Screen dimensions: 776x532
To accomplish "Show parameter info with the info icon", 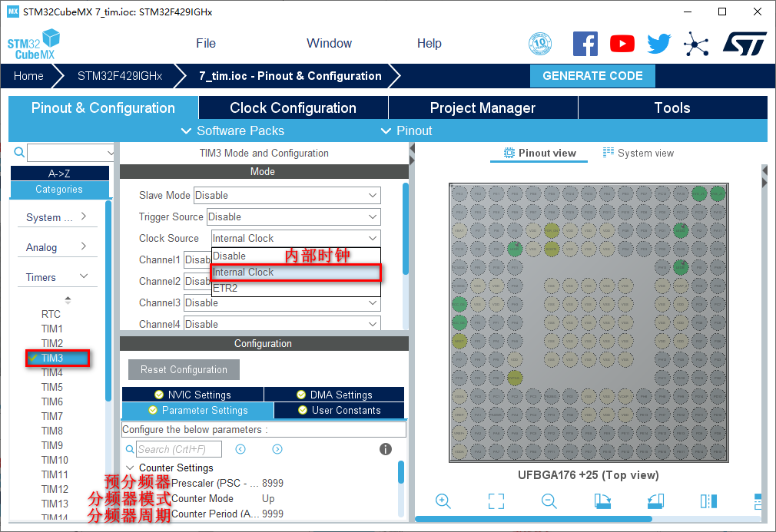I will (386, 449).
